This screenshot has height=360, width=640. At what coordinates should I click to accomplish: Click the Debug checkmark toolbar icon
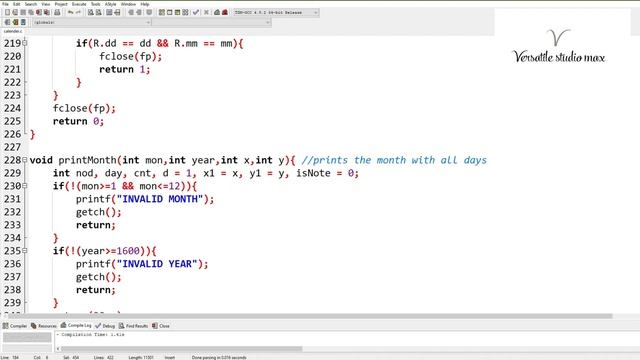pyautogui.click(x=196, y=12)
